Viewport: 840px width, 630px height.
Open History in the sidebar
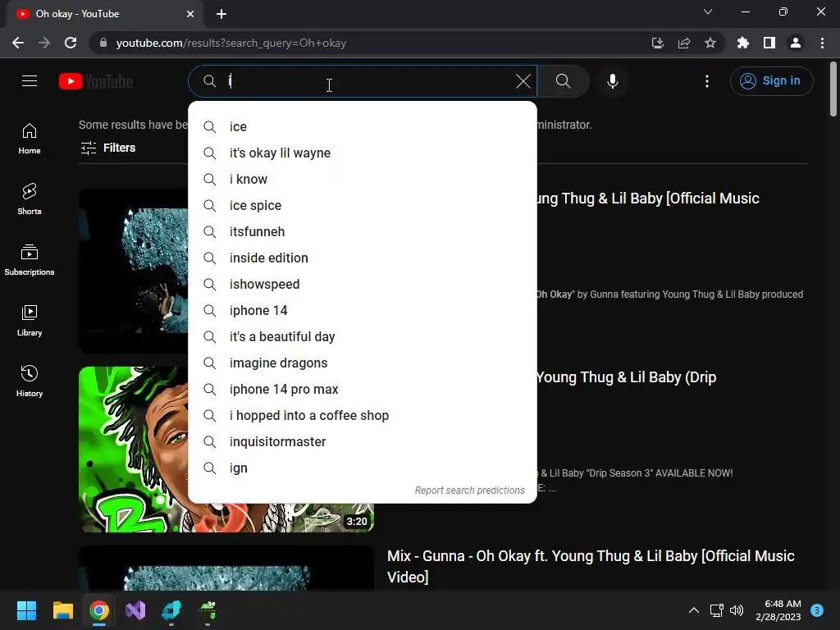(x=30, y=381)
